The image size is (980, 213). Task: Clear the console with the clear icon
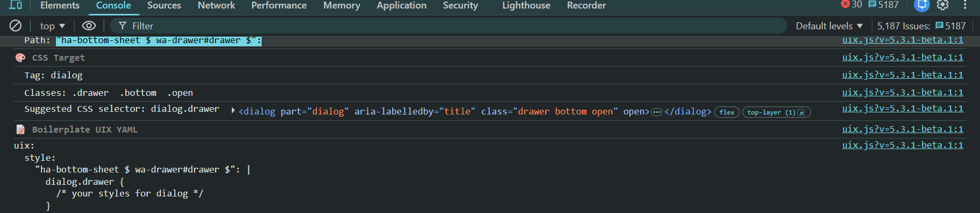pyautogui.click(x=15, y=26)
